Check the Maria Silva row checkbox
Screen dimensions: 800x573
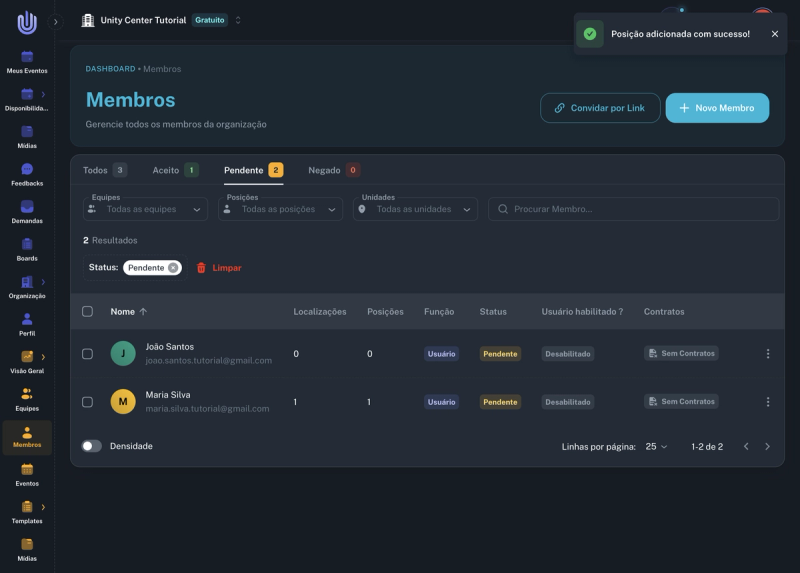point(87,402)
